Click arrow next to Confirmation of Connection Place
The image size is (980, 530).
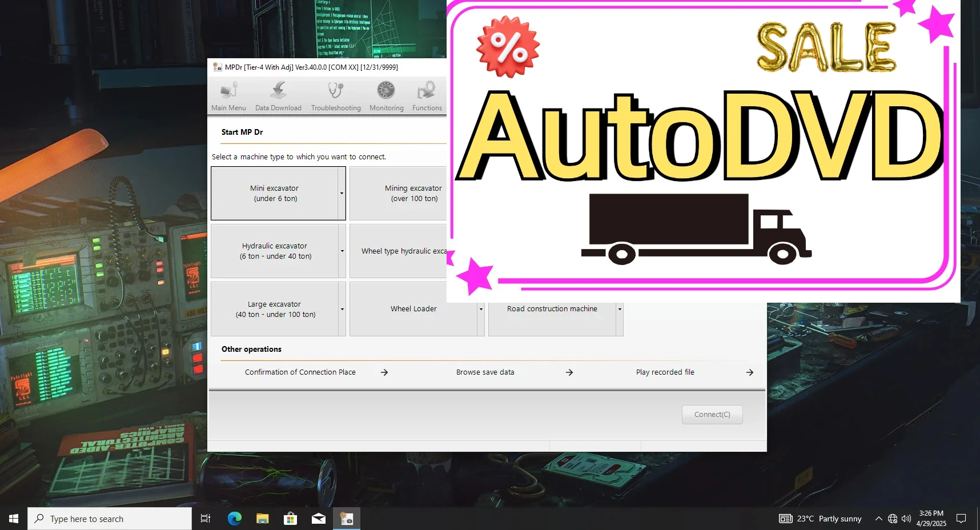click(384, 372)
